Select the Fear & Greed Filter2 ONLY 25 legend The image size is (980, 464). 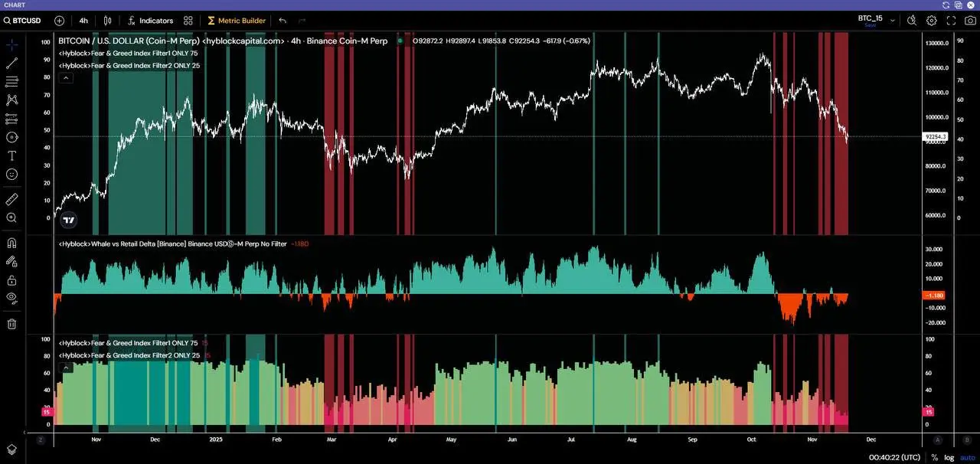tap(129, 66)
